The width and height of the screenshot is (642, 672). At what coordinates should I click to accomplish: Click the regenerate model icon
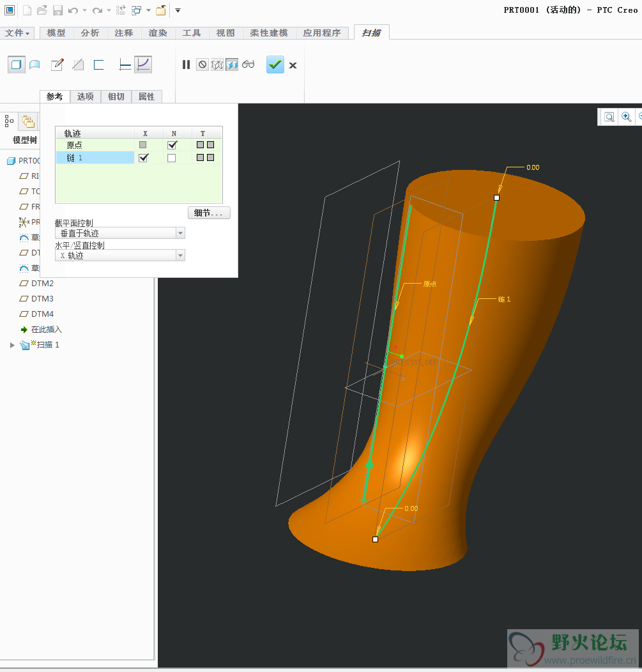[121, 10]
